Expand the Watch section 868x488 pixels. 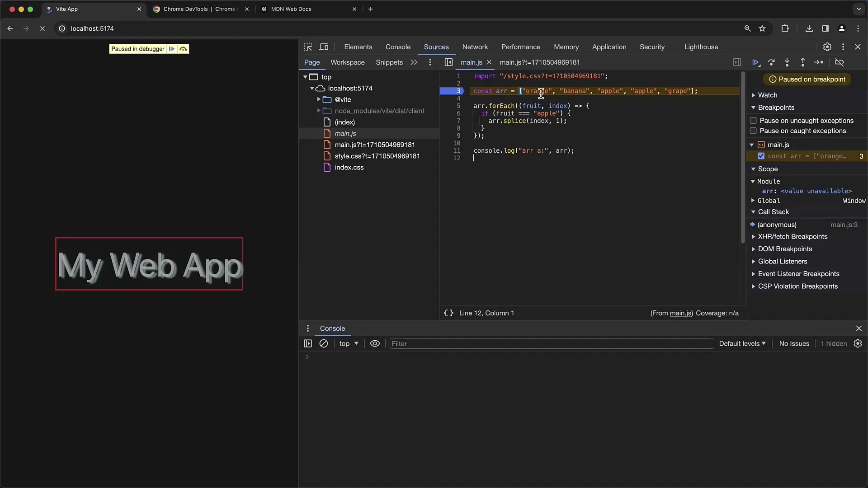pos(768,95)
